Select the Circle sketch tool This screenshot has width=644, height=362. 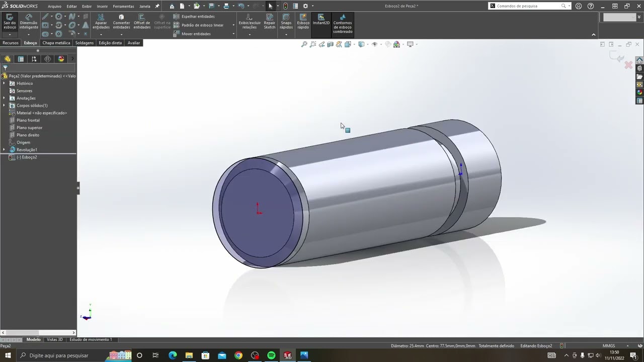tap(58, 17)
